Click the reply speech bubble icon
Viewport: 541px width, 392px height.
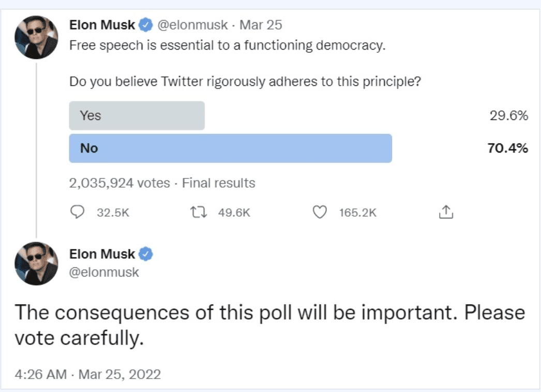click(77, 212)
